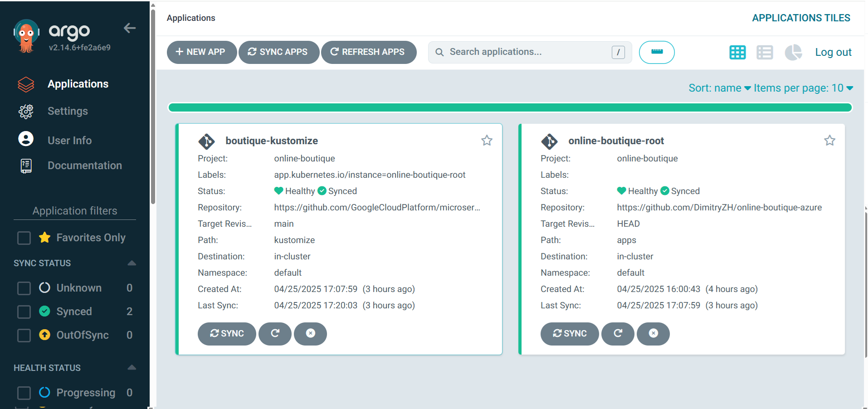The image size is (868, 409).
Task: Click the Applications layers icon in sidebar
Action: pos(26,84)
